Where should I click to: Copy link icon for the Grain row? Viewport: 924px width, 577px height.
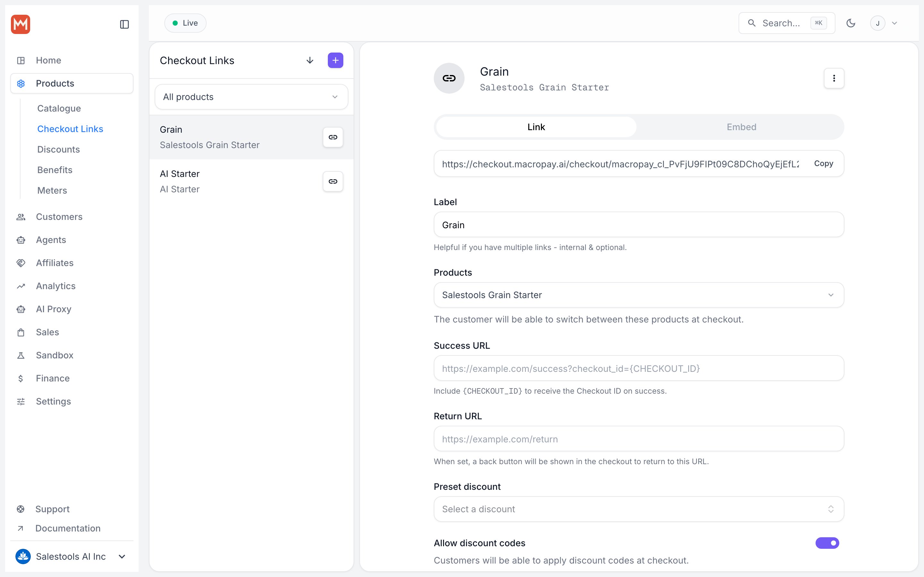333,137
